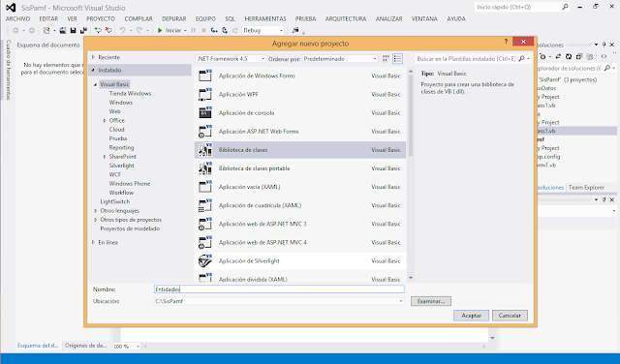The height and width of the screenshot is (364, 620).
Task: Click Collapse All icon in Solution Explorer toolbar
Action: coord(579,56)
